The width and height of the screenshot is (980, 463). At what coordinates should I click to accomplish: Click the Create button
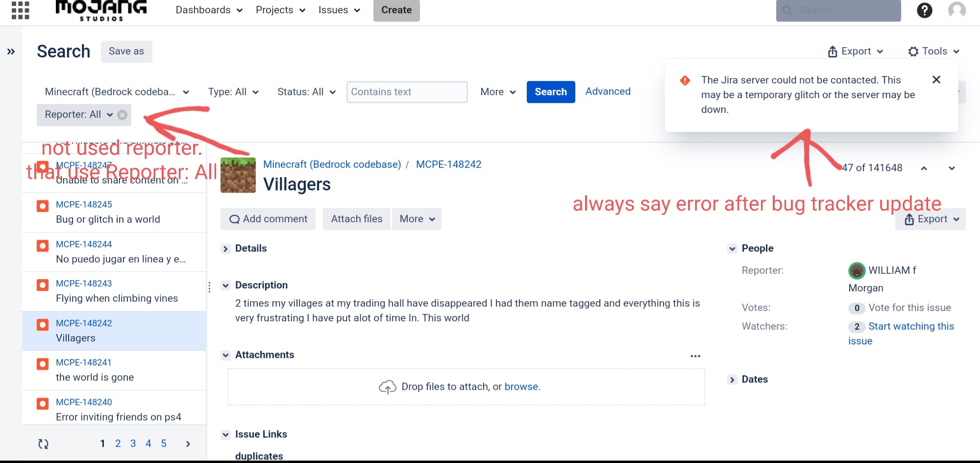[396, 10]
